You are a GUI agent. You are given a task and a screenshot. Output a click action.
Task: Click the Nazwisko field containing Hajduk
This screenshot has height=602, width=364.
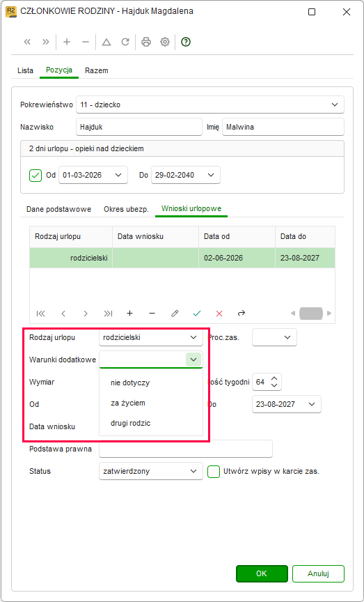139,127
